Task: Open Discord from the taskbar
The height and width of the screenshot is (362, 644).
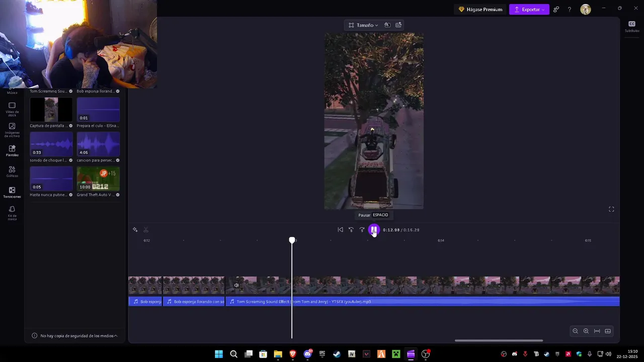Action: (x=307, y=354)
